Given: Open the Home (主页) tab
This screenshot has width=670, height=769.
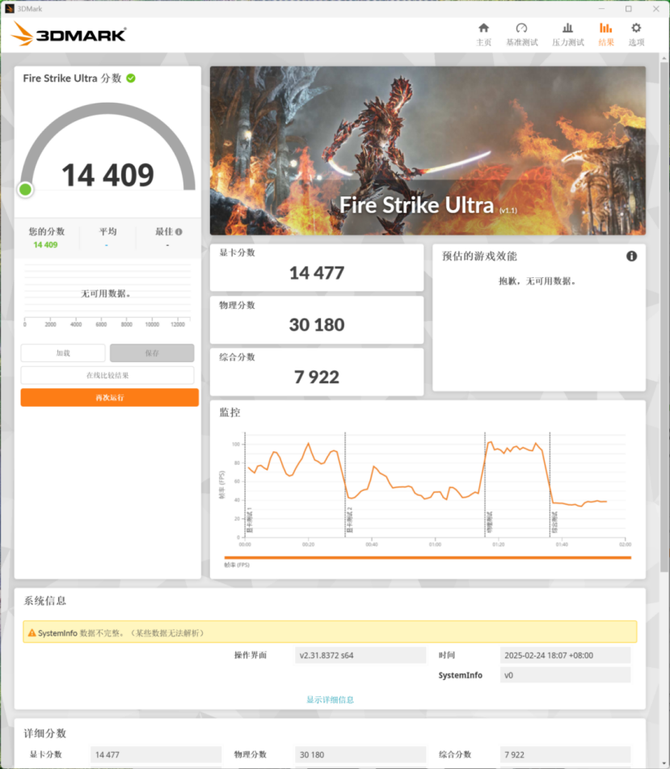Looking at the screenshot, I should [484, 34].
